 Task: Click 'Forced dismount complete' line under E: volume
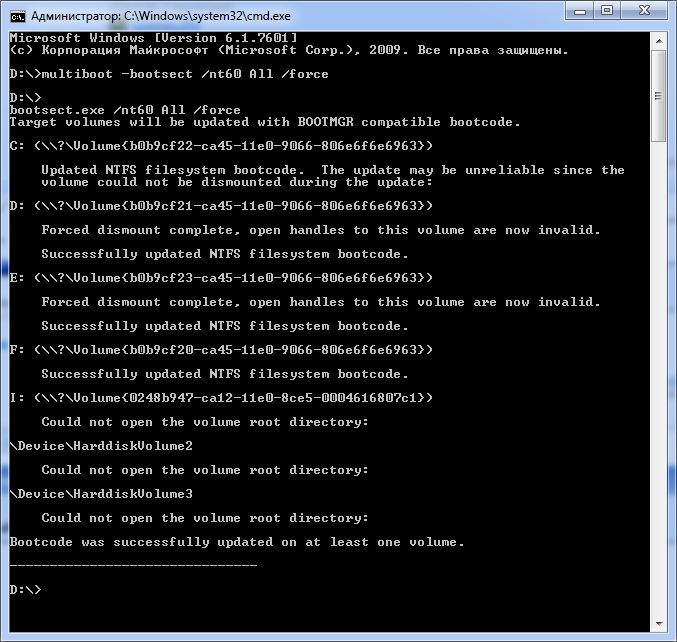[x=321, y=302]
